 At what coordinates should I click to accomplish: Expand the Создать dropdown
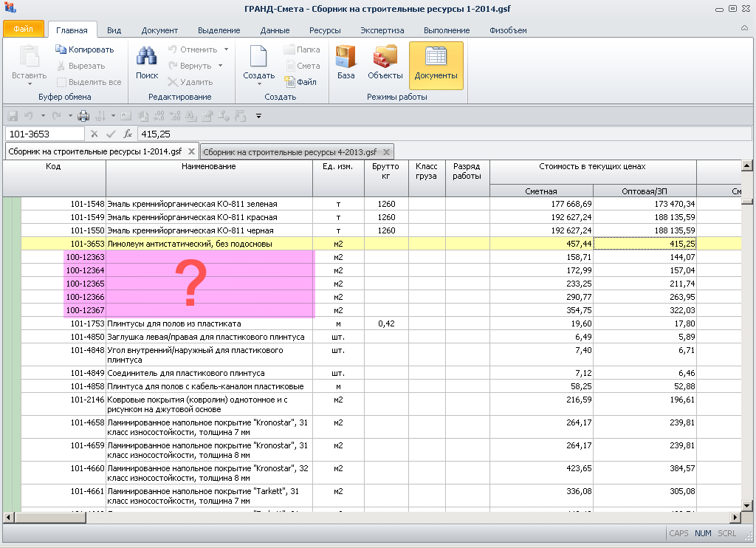point(258,83)
